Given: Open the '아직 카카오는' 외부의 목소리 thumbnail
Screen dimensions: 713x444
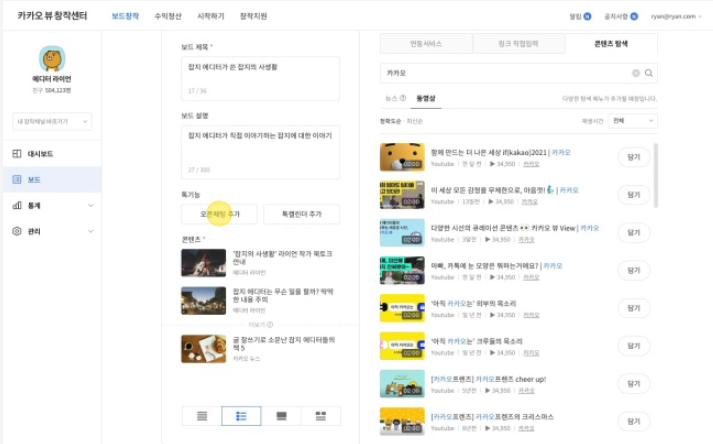Looking at the screenshot, I should pos(402,308).
